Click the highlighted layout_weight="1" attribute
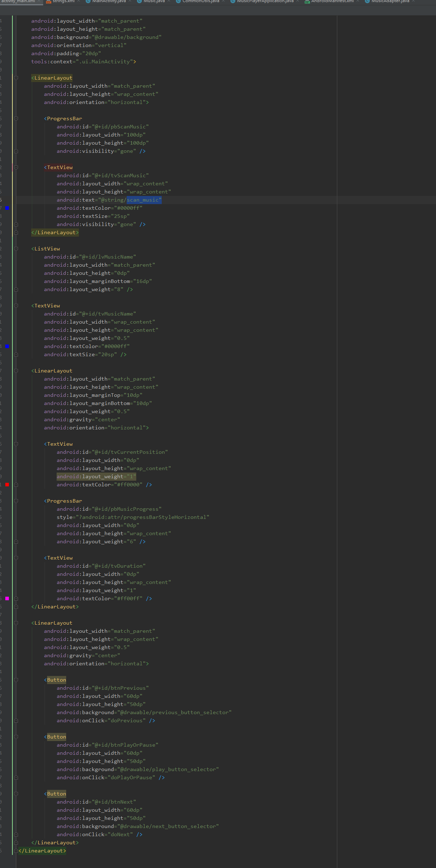Viewport: 436px width, 868px height. pos(96,476)
